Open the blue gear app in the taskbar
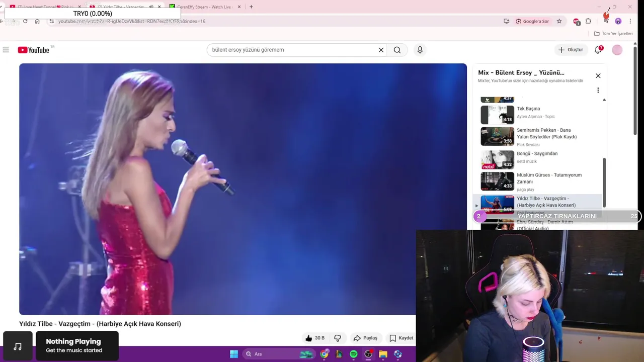Image resolution: width=644 pixels, height=362 pixels. [x=398, y=354]
